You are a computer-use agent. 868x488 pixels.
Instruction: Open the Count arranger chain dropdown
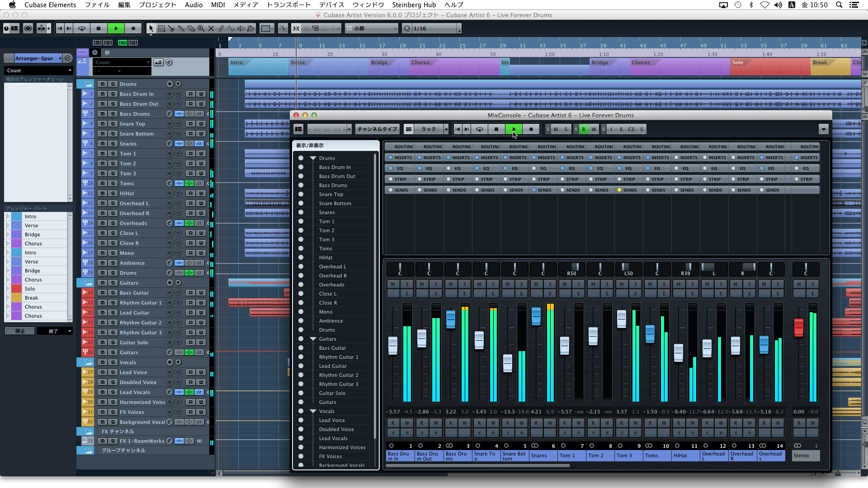tap(38, 70)
